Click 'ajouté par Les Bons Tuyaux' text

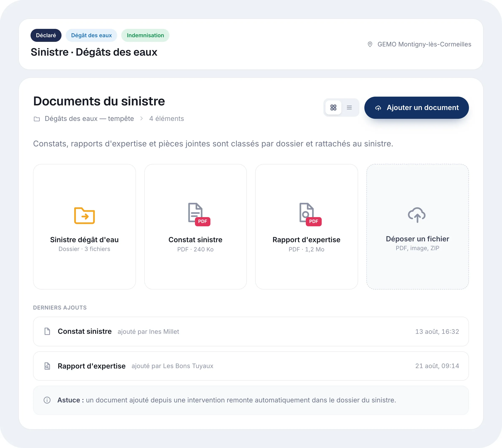173,366
